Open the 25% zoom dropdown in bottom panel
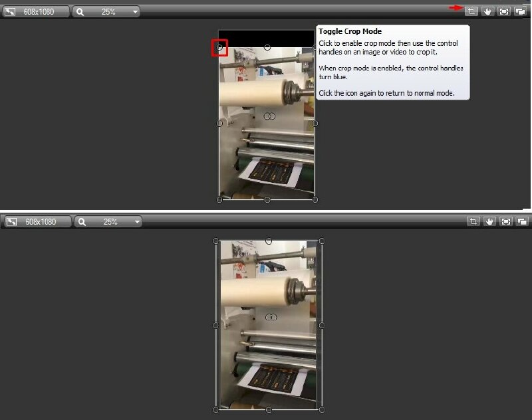This screenshot has height=420, width=532. [137, 222]
